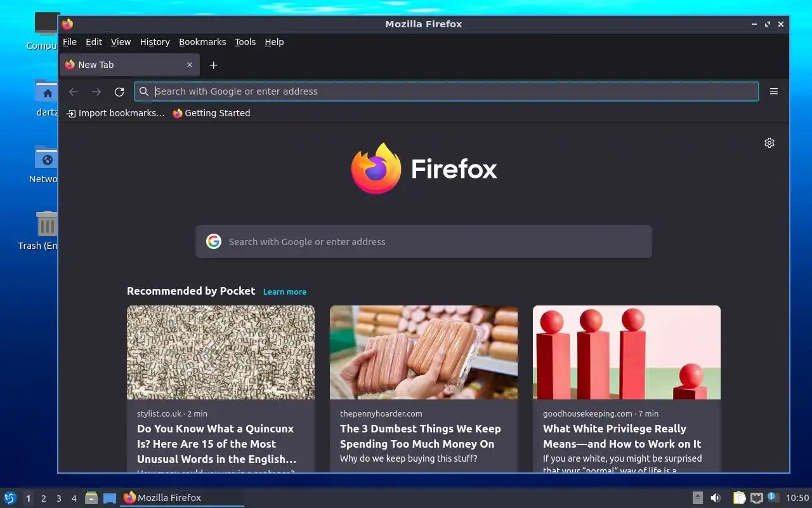Open the History menu
This screenshot has height=508, width=812.
pyautogui.click(x=155, y=42)
